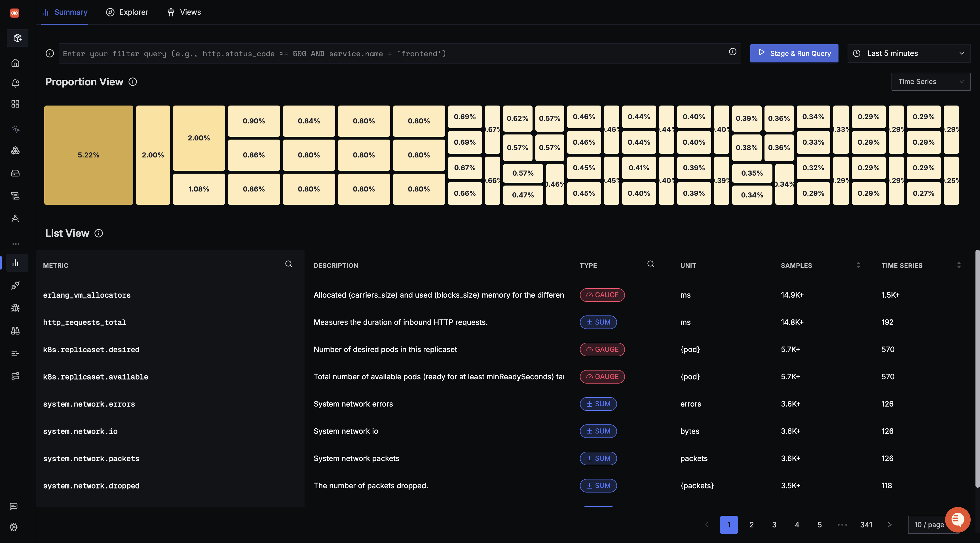Open the sidebar pipelines route icon
The image size is (980, 543).
pos(15,376)
